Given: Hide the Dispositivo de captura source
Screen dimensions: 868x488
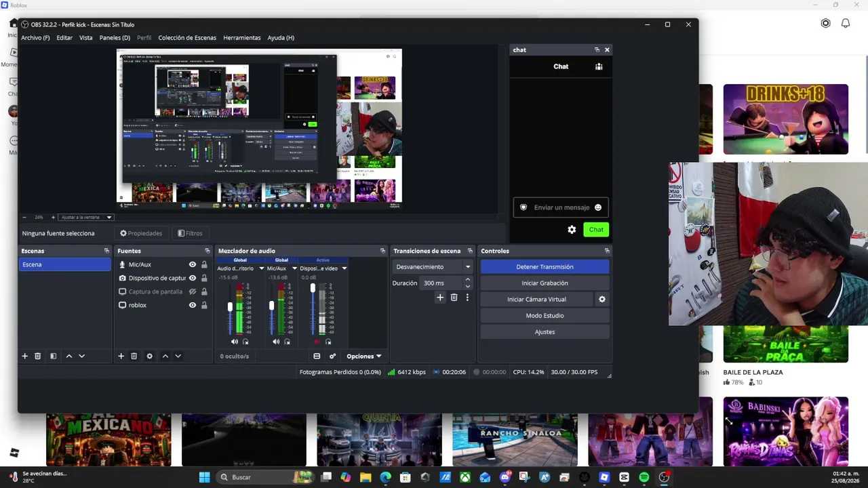Looking at the screenshot, I should click(x=193, y=278).
